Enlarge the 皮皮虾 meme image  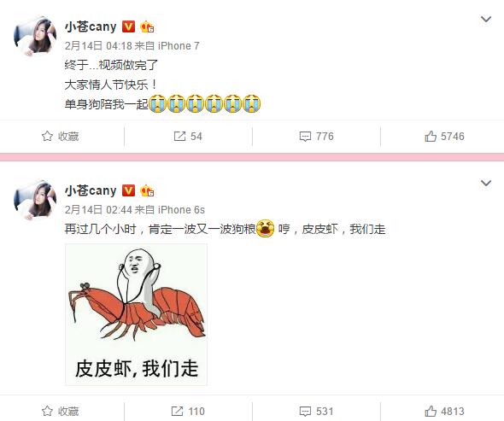click(137, 314)
